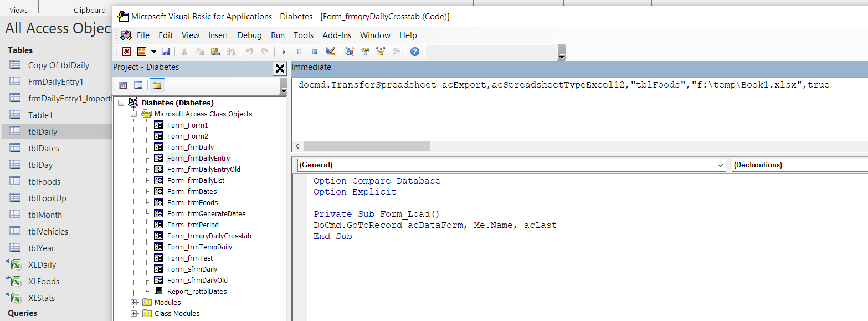Collapse Microsoft Access Class Objects folder

coord(133,114)
